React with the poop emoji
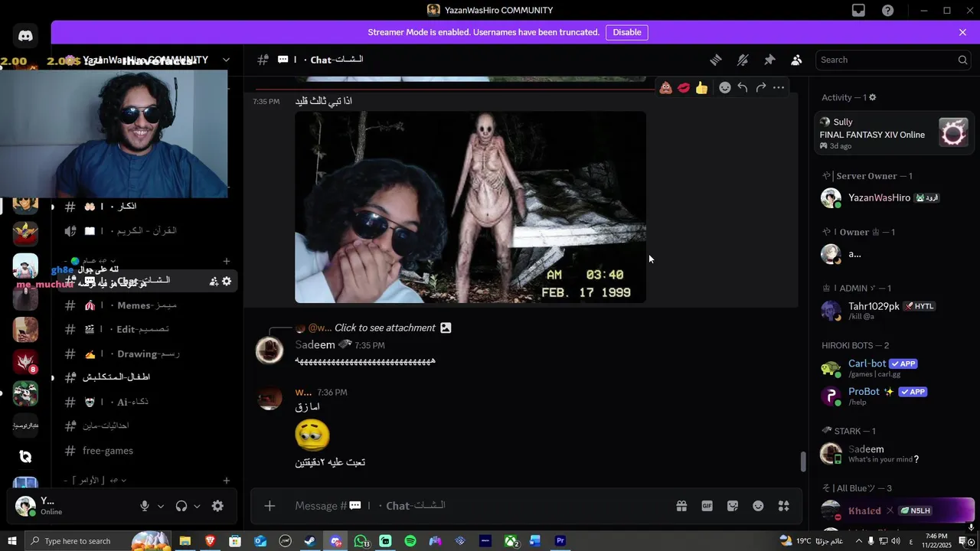This screenshot has width=980, height=551. click(x=666, y=87)
